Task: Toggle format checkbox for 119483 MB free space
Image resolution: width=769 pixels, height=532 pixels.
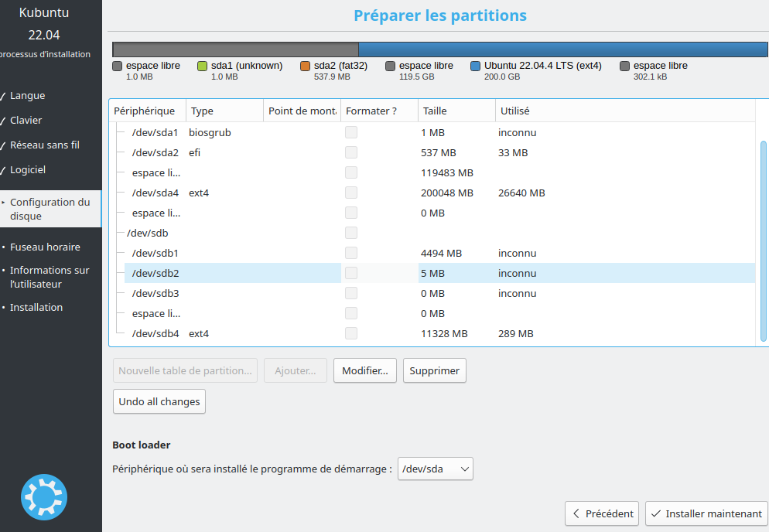Action: pyautogui.click(x=351, y=172)
